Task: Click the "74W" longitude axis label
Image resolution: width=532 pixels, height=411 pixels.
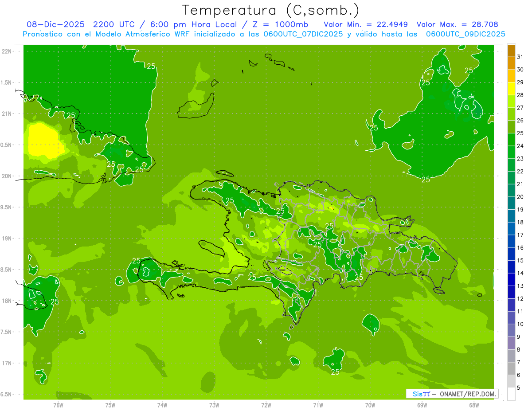Action: point(162,405)
